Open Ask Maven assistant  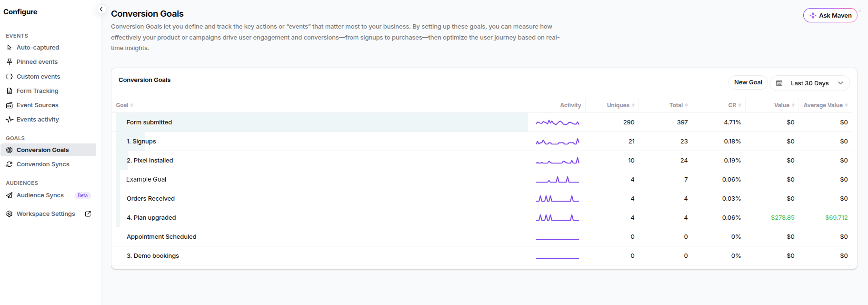830,15
